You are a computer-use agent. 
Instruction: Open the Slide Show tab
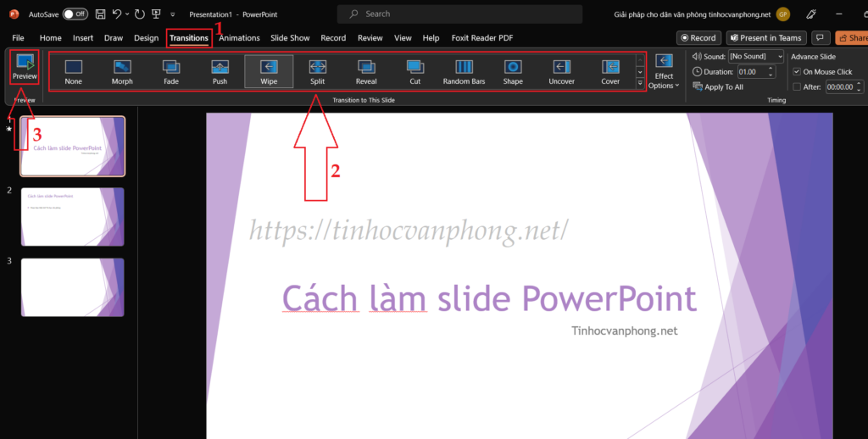click(290, 37)
